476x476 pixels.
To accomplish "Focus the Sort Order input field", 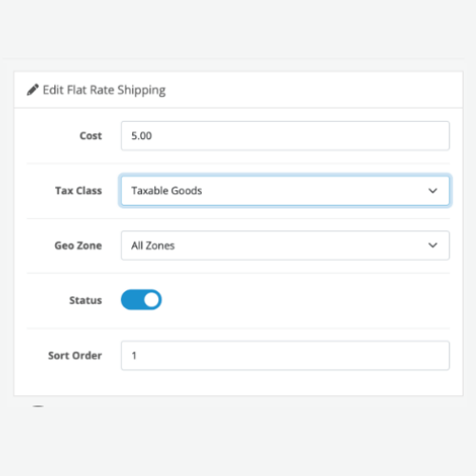I will click(285, 355).
